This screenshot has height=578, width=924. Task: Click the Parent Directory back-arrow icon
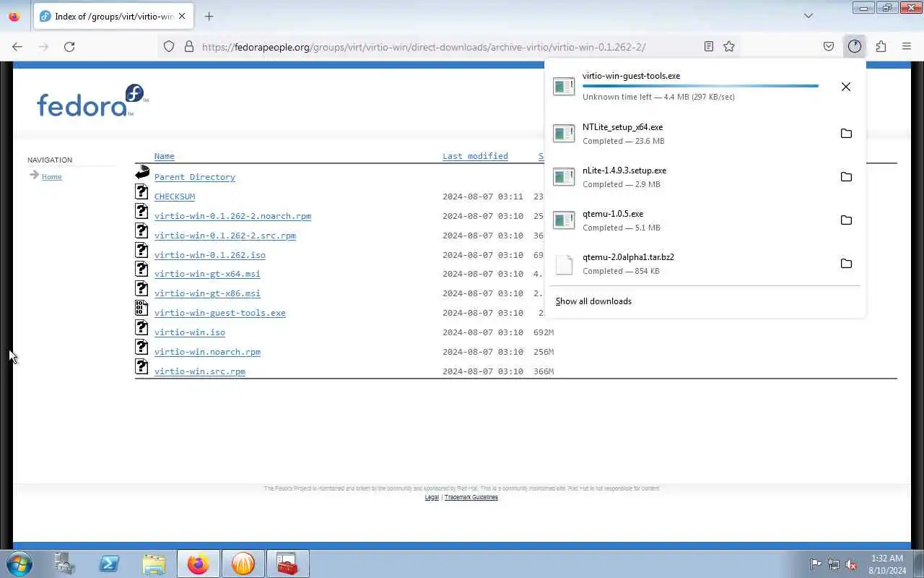(142, 172)
